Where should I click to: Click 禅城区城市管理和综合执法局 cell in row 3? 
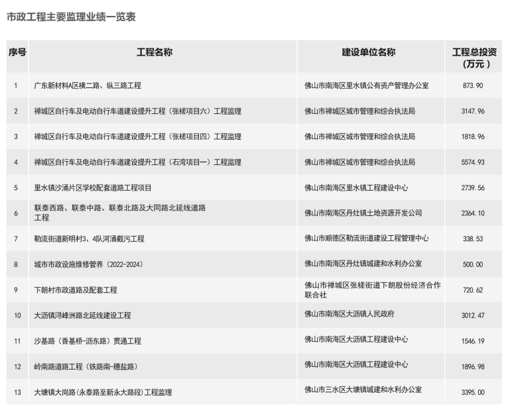[x=359, y=136]
